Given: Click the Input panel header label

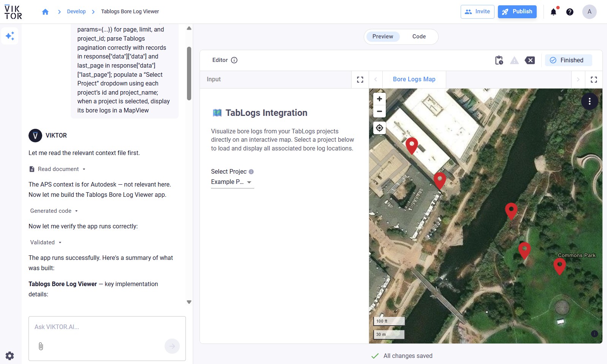Looking at the screenshot, I should (214, 79).
